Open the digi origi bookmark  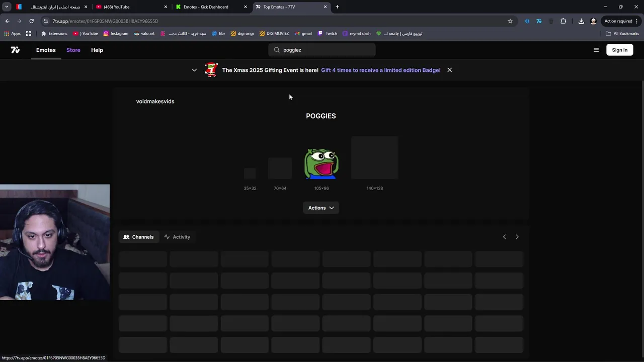point(242,34)
